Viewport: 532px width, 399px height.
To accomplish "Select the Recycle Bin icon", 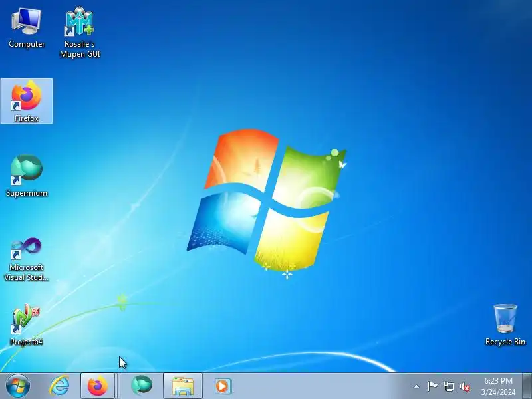I will (505, 325).
